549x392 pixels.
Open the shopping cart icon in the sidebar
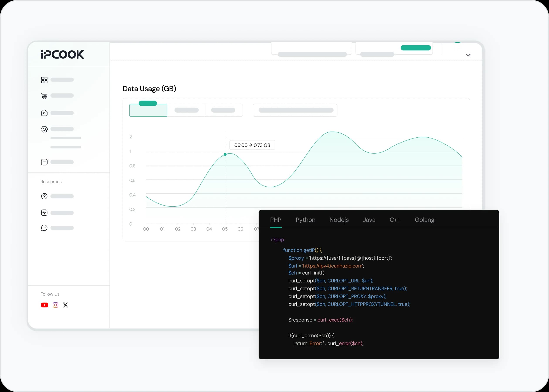(x=44, y=96)
